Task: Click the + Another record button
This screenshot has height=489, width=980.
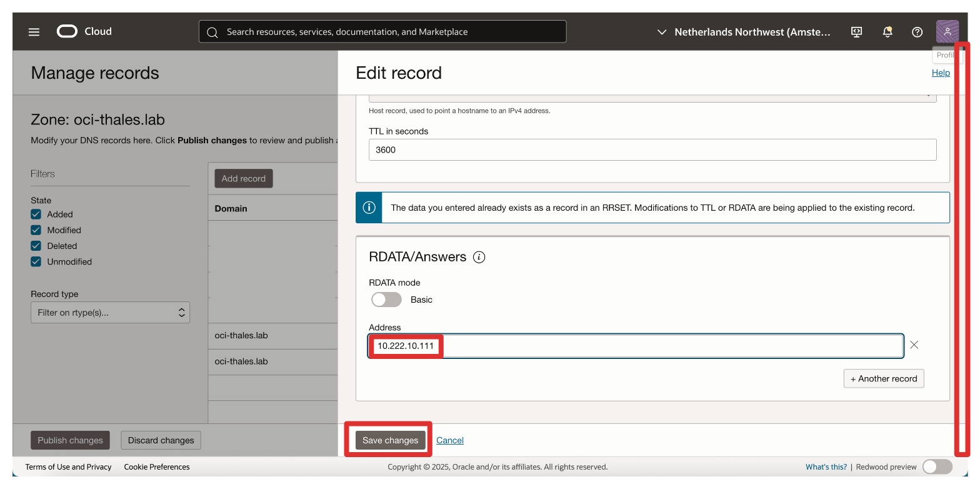Action: pyautogui.click(x=883, y=378)
